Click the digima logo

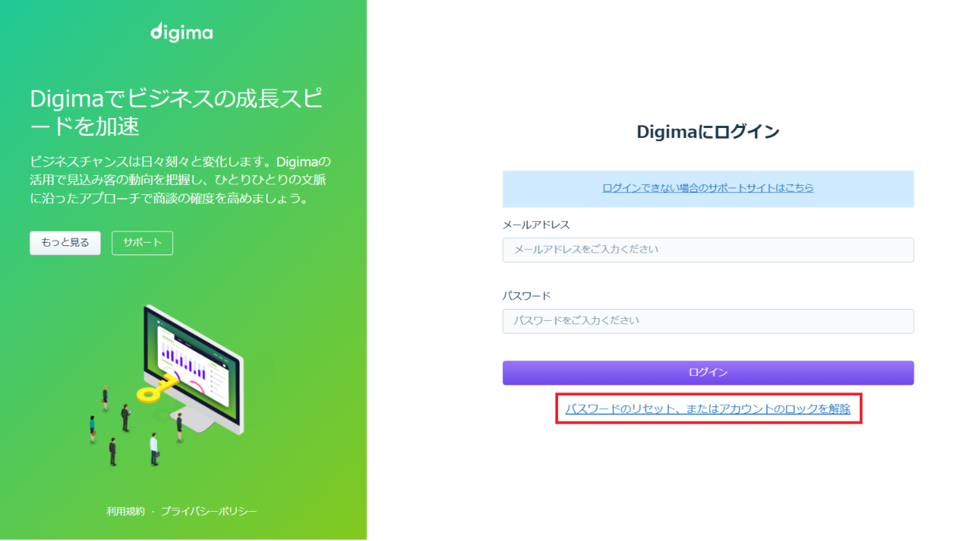182,32
